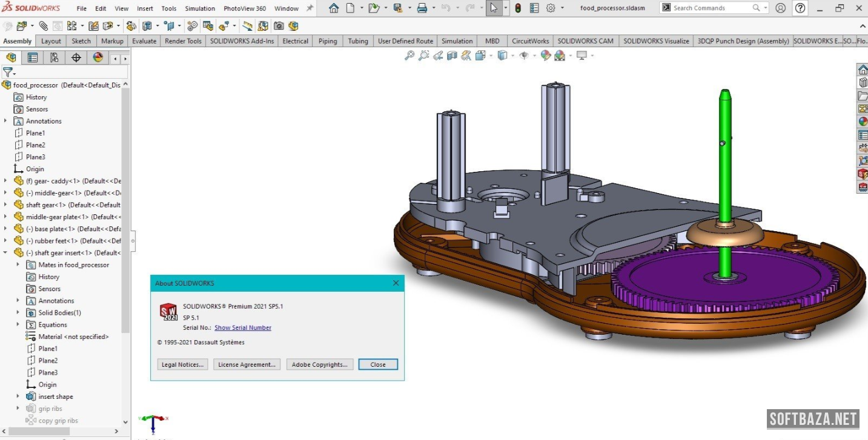Click the Zoom to Fit magnifier icon
The height and width of the screenshot is (440, 868).
pyautogui.click(x=410, y=56)
